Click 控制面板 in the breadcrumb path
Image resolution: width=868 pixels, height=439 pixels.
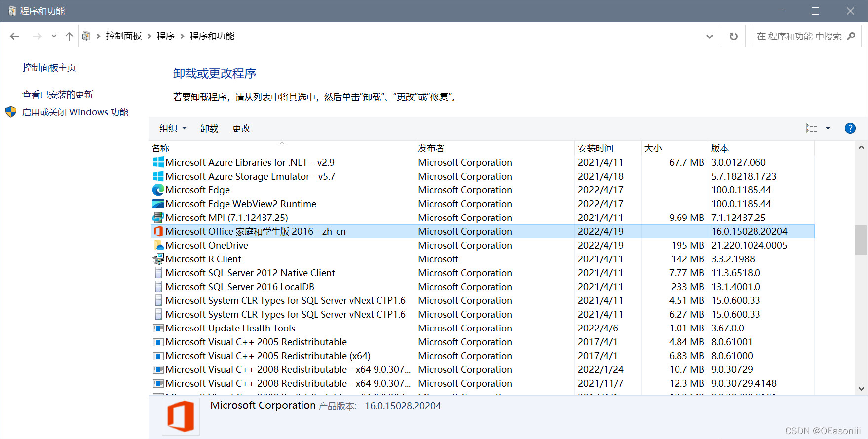(124, 36)
